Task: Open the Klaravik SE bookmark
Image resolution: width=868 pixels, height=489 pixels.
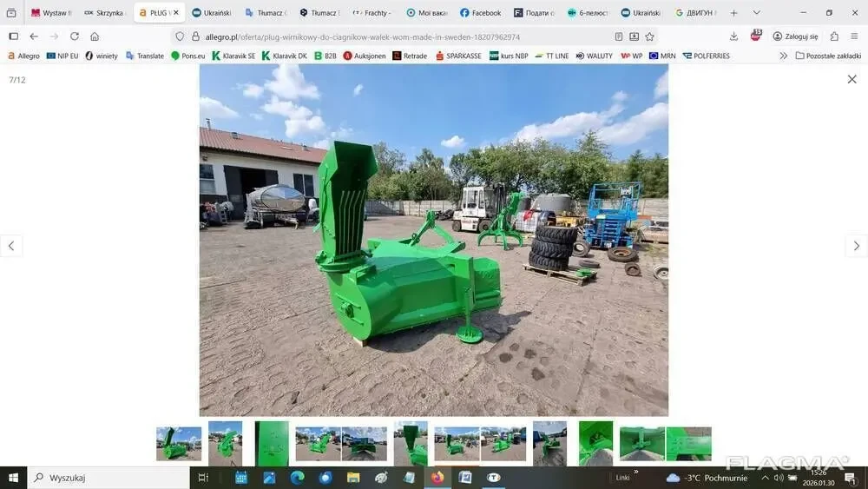Action: [233, 56]
